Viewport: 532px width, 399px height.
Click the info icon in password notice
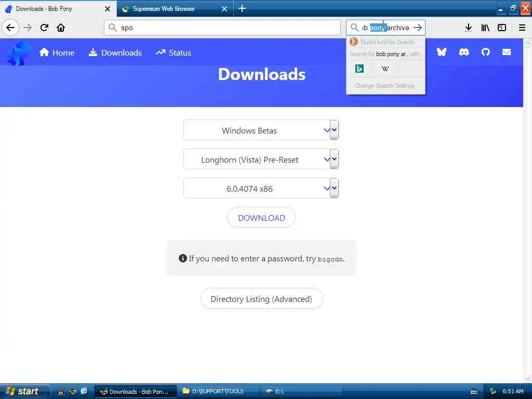point(182,259)
